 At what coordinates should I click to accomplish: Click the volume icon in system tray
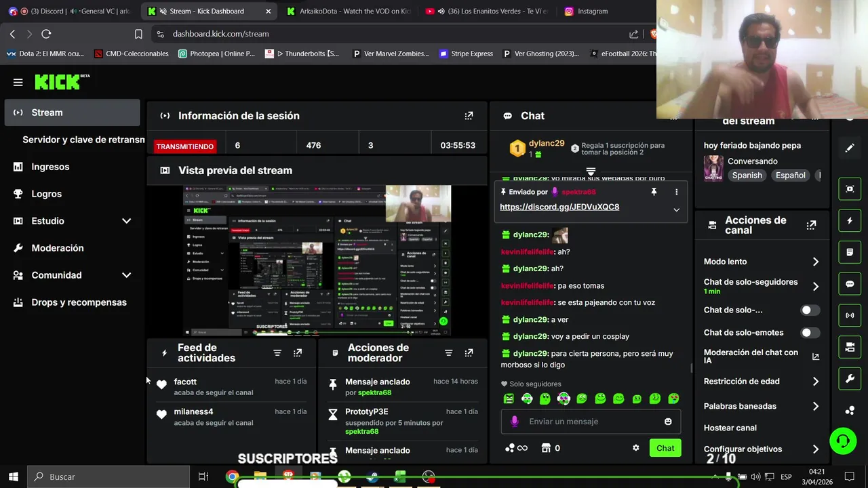(755, 476)
